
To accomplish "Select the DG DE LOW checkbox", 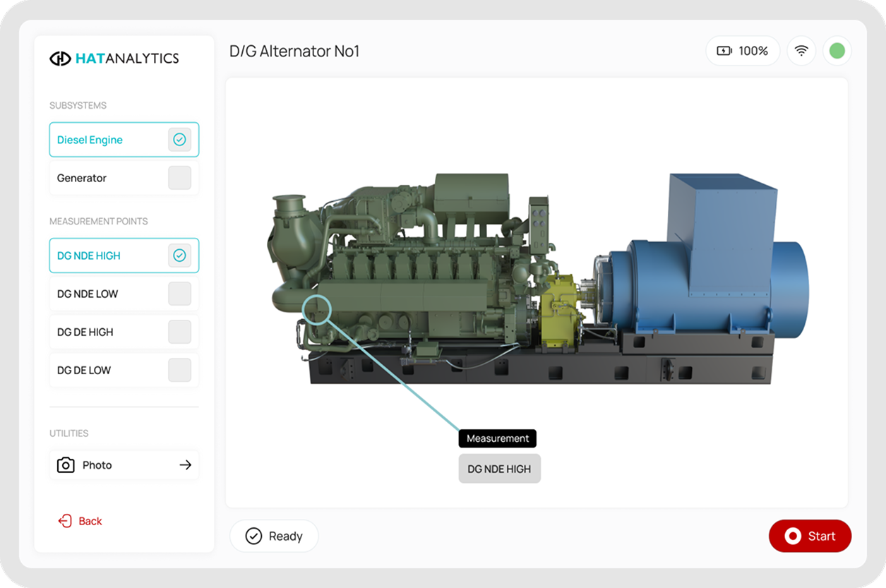I will coord(179,370).
